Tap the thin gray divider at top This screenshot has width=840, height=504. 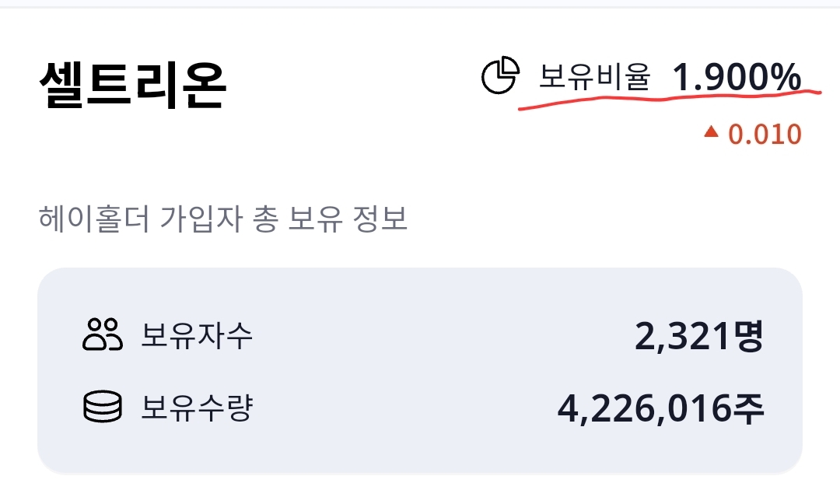point(420,4)
